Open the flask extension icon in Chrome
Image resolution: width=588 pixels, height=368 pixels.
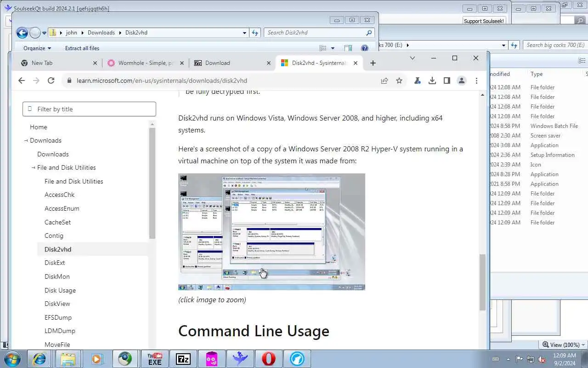point(418,80)
